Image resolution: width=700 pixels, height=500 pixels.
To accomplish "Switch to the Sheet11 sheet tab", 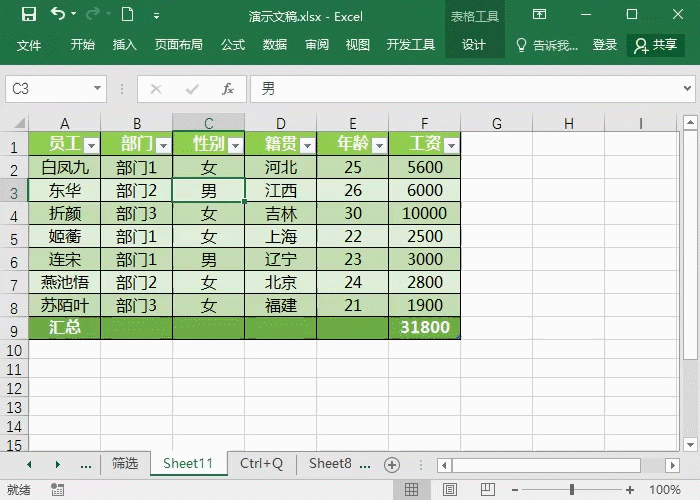I will 188,464.
